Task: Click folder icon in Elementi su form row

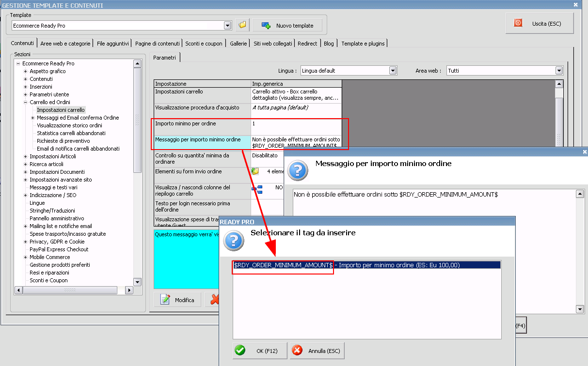Action: pos(255,171)
